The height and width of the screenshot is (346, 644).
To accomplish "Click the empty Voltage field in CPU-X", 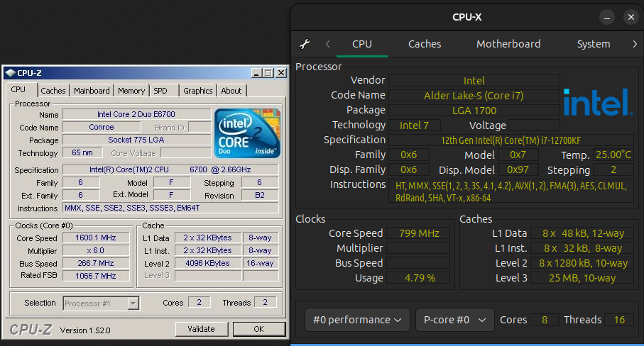I will point(533,125).
